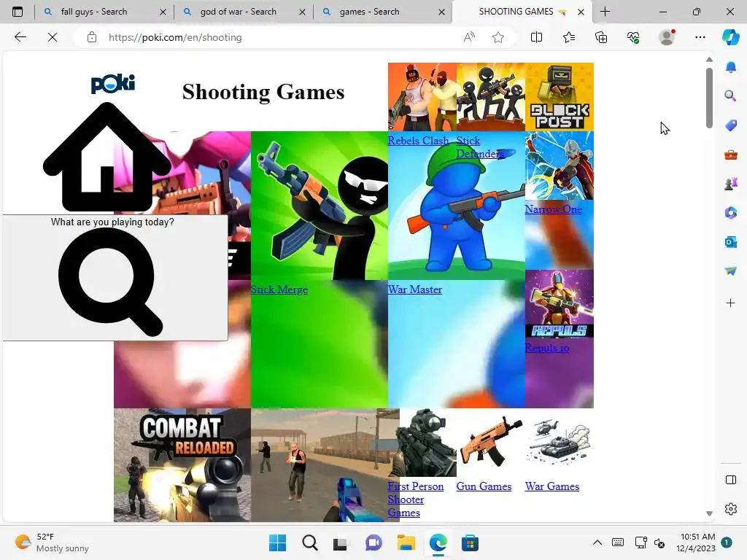Open sidebar notifications bell
This screenshot has height=560, width=747.
click(x=731, y=67)
